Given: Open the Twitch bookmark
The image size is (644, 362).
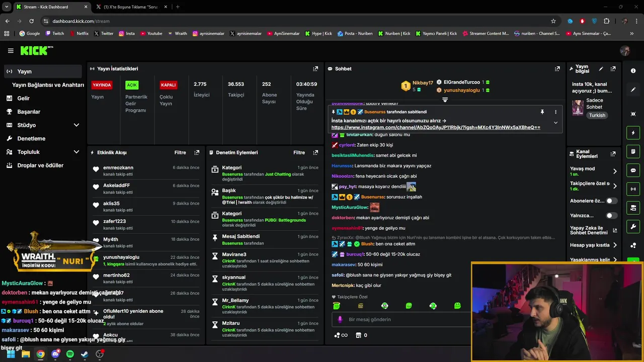Looking at the screenshot, I should click(x=55, y=34).
